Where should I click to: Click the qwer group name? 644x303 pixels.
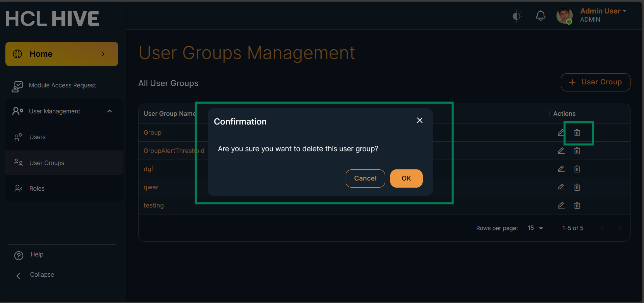(151, 187)
